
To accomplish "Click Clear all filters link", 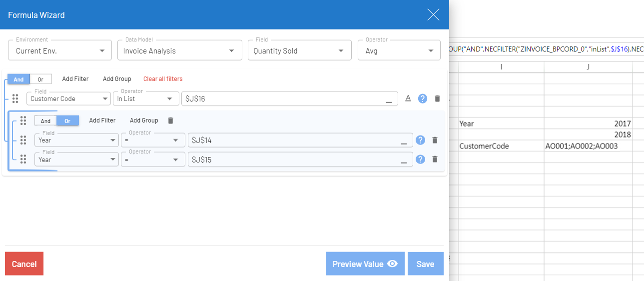I will click(x=163, y=79).
